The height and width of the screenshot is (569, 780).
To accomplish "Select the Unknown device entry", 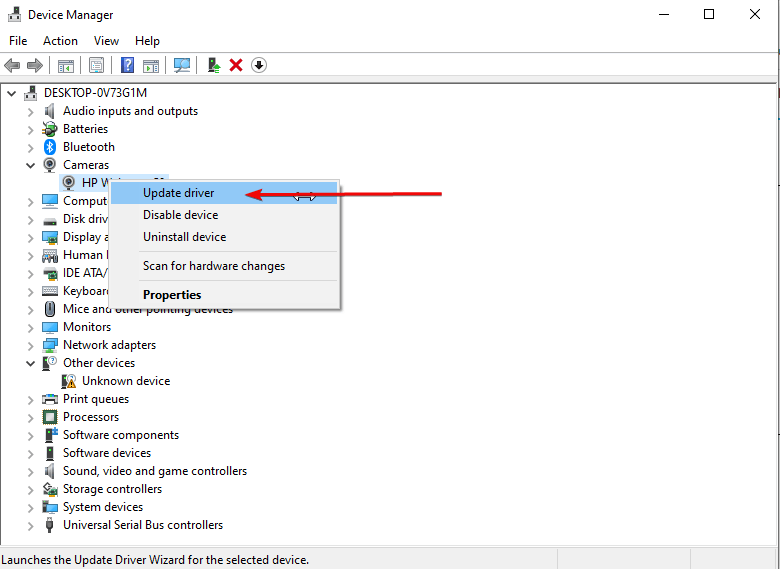I will 125,381.
